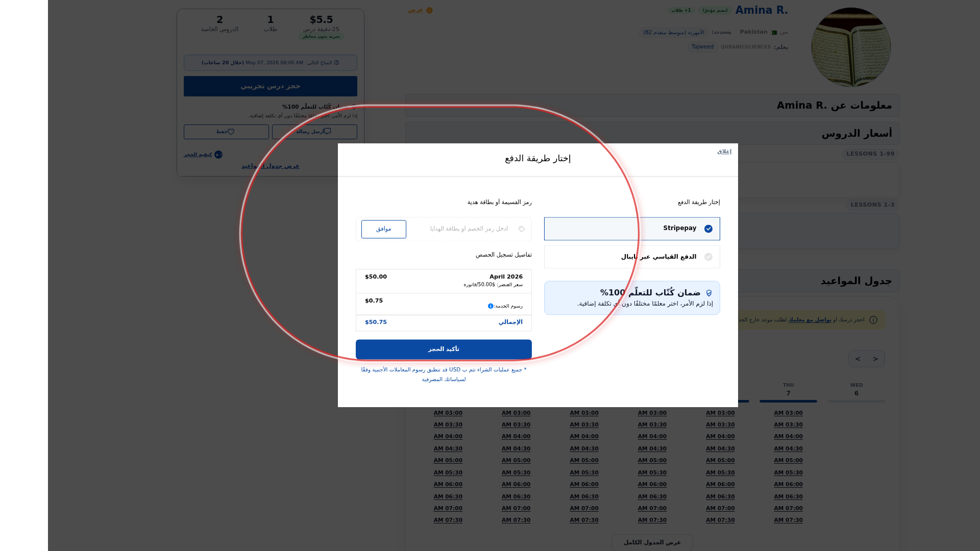Save the tutor with the heart button

[x=226, y=132]
